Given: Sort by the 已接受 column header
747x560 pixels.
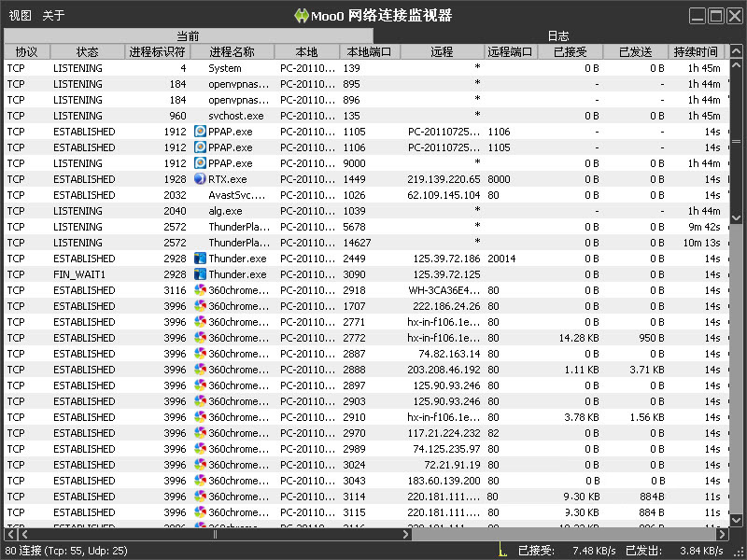Looking at the screenshot, I should tap(570, 52).
